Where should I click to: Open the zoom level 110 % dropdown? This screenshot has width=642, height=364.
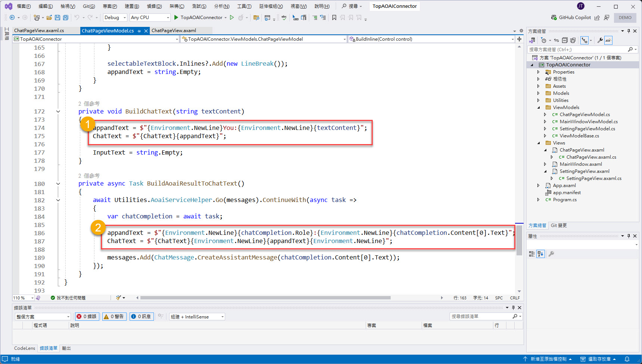click(x=23, y=298)
